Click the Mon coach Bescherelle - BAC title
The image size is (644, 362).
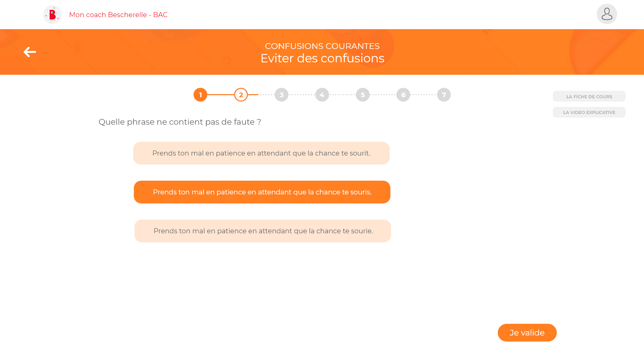pos(118,15)
